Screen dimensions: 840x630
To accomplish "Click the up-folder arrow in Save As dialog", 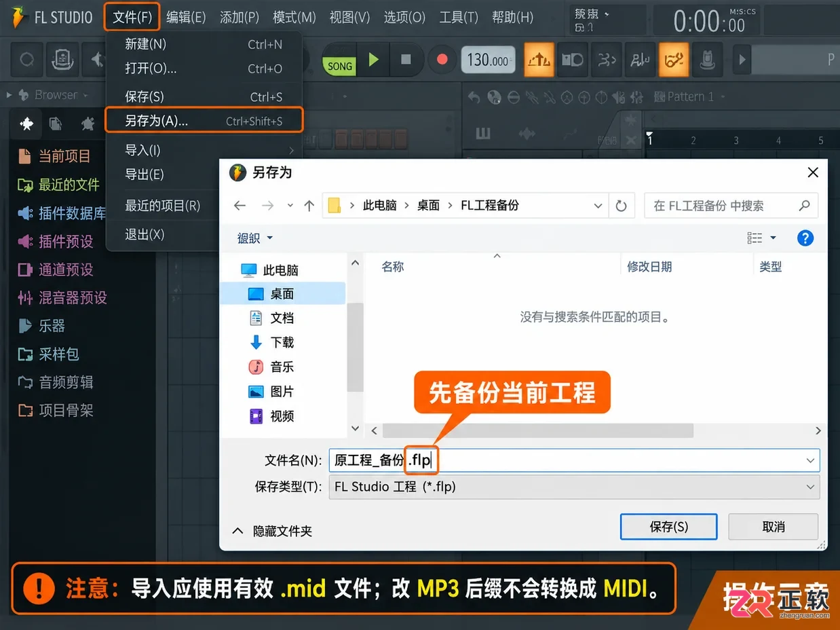I will 309,206.
